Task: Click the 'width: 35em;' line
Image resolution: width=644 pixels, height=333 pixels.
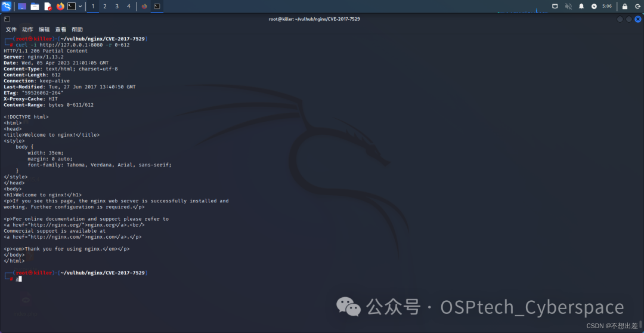Action: coord(45,153)
